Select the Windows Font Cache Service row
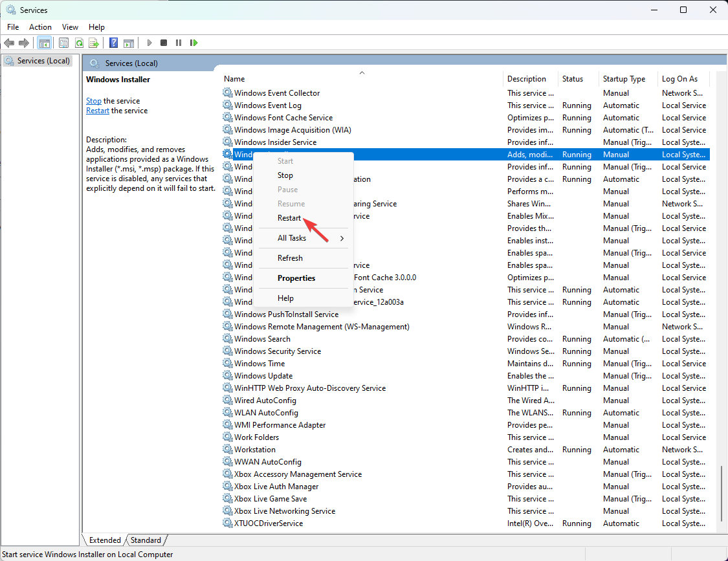The width and height of the screenshot is (728, 561). coord(466,118)
